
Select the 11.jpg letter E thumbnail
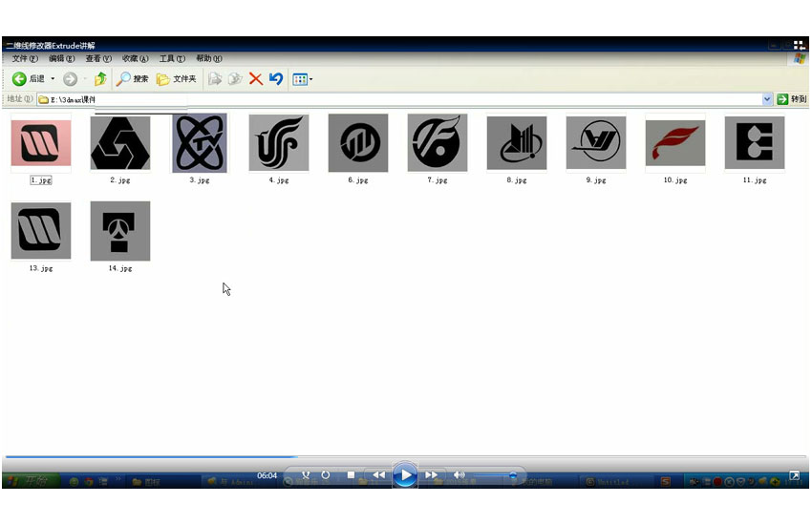click(x=754, y=143)
